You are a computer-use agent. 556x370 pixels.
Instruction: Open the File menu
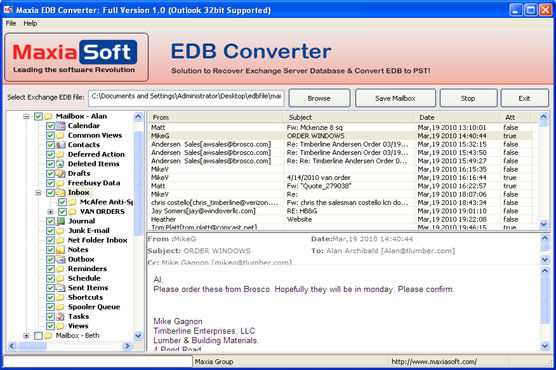coord(11,23)
